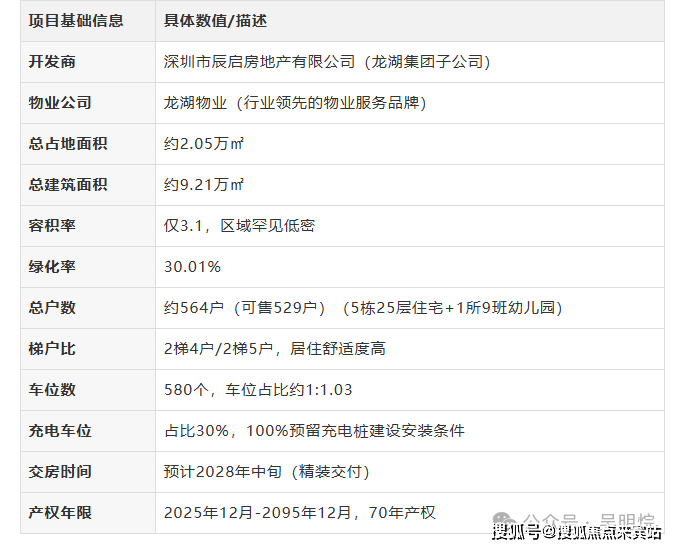This screenshot has width=676, height=549.
Task: Click the 约564户 households value
Action: [363, 307]
